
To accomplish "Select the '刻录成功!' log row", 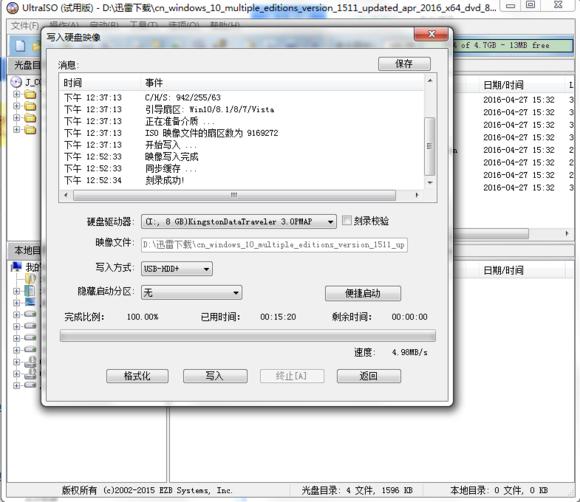I will point(242,180).
